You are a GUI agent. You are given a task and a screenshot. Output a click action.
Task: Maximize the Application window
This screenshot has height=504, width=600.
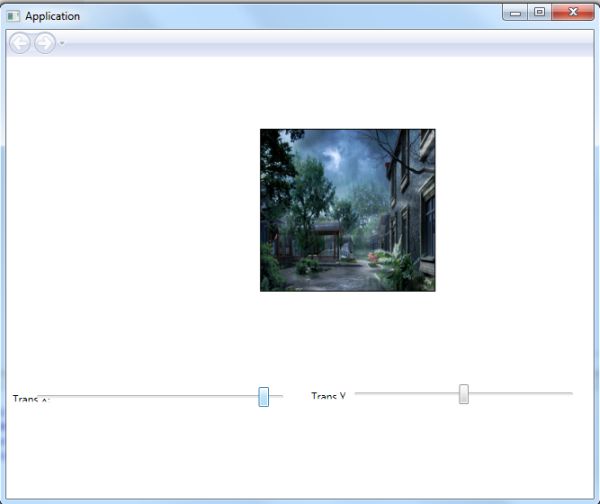click(540, 13)
